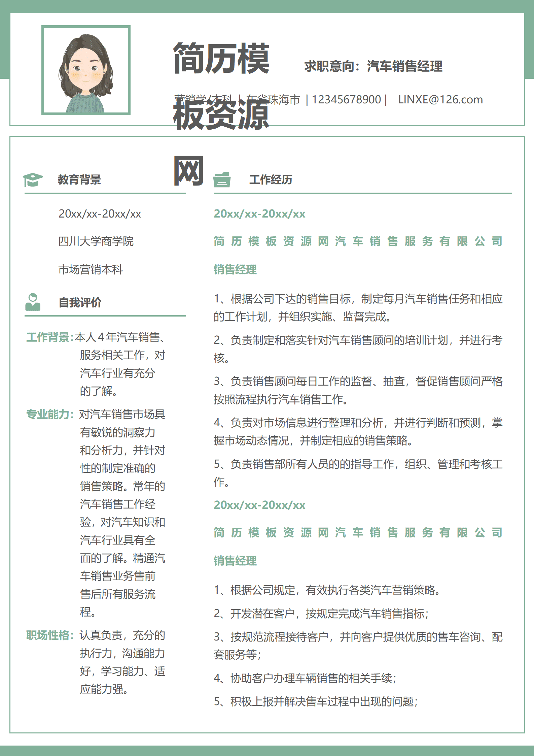The height and width of the screenshot is (756, 534).
Task: Click 本人４年汽车销售 text
Action: (120, 337)
